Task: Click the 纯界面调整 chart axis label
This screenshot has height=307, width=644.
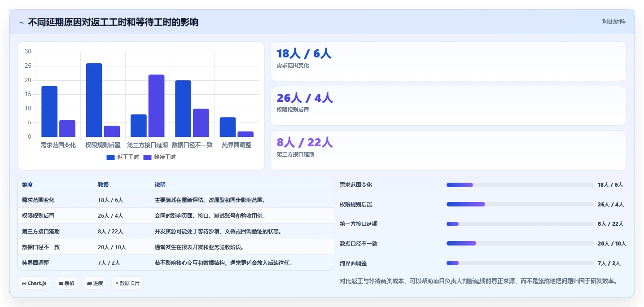Action: 237,145
